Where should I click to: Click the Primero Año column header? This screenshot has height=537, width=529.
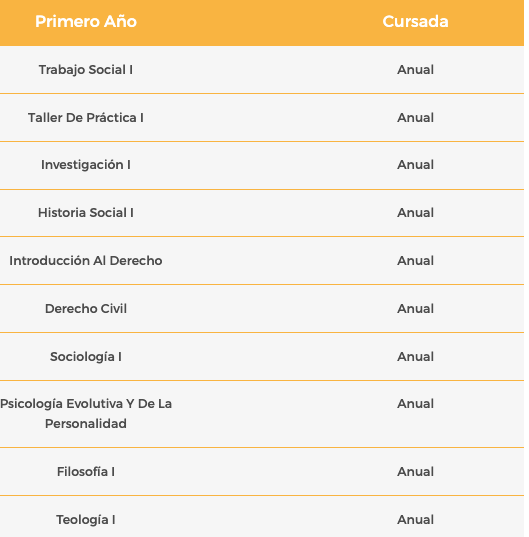[x=86, y=22]
